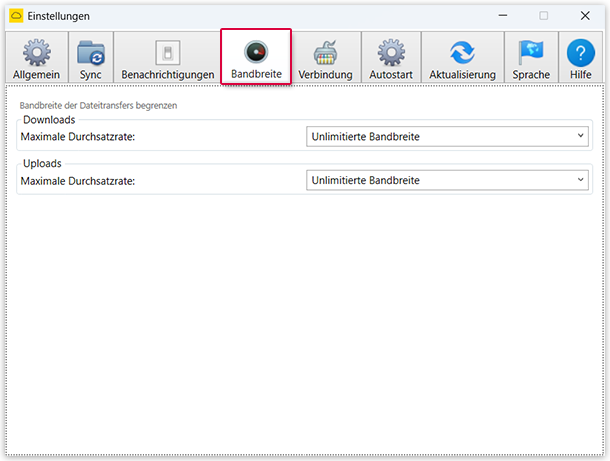This screenshot has height=461, width=610.
Task: Close the Einstellungen window
Action: point(585,16)
